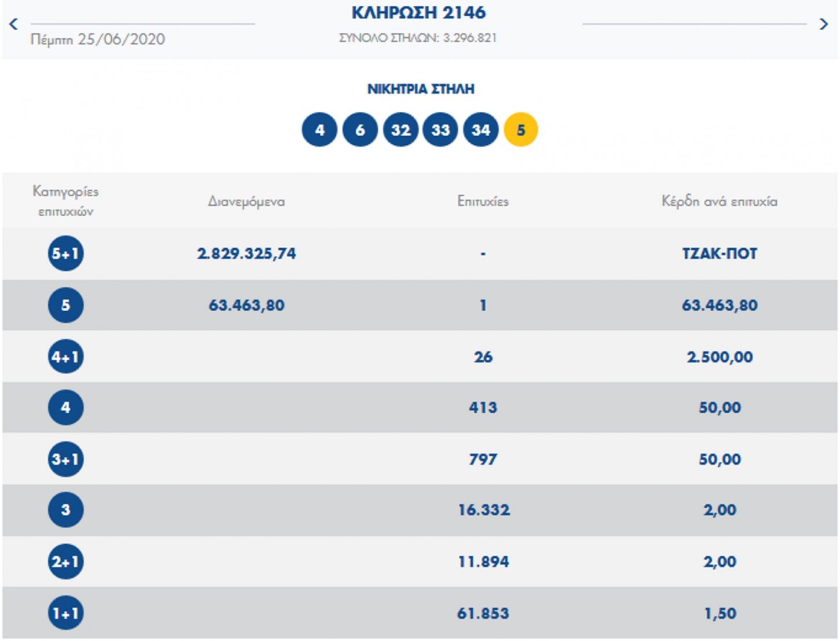Image resolution: width=840 pixels, height=641 pixels.
Task: Click the jackpot amount 2.829.325,74
Action: coord(246,254)
